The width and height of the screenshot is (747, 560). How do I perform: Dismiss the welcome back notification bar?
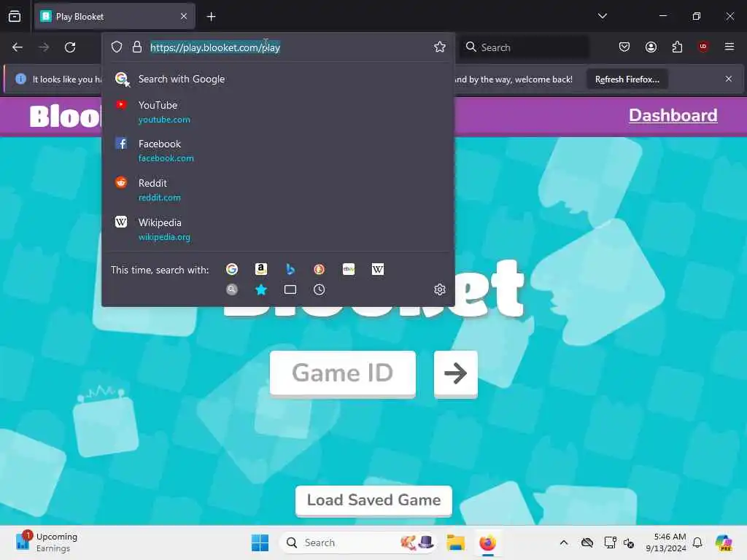pyautogui.click(x=729, y=79)
